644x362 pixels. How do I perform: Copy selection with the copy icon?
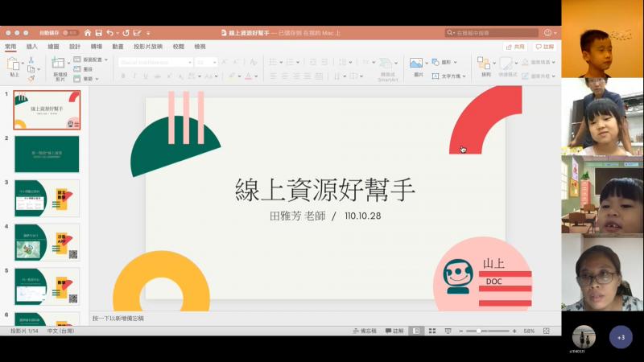[x=31, y=69]
